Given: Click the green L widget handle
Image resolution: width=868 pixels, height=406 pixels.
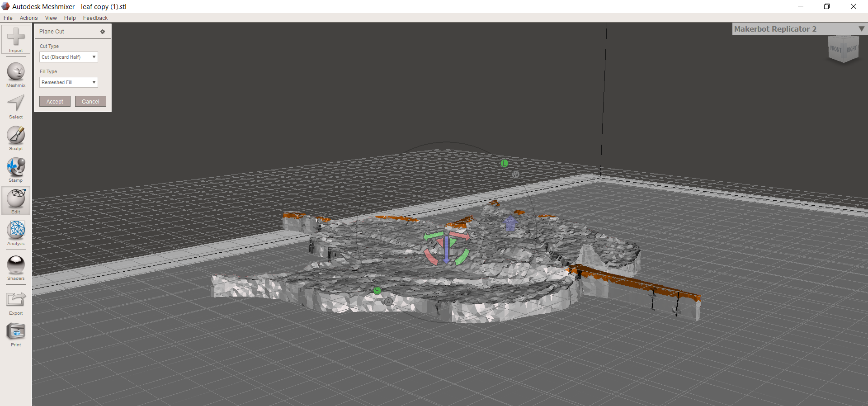Looking at the screenshot, I should [x=505, y=163].
